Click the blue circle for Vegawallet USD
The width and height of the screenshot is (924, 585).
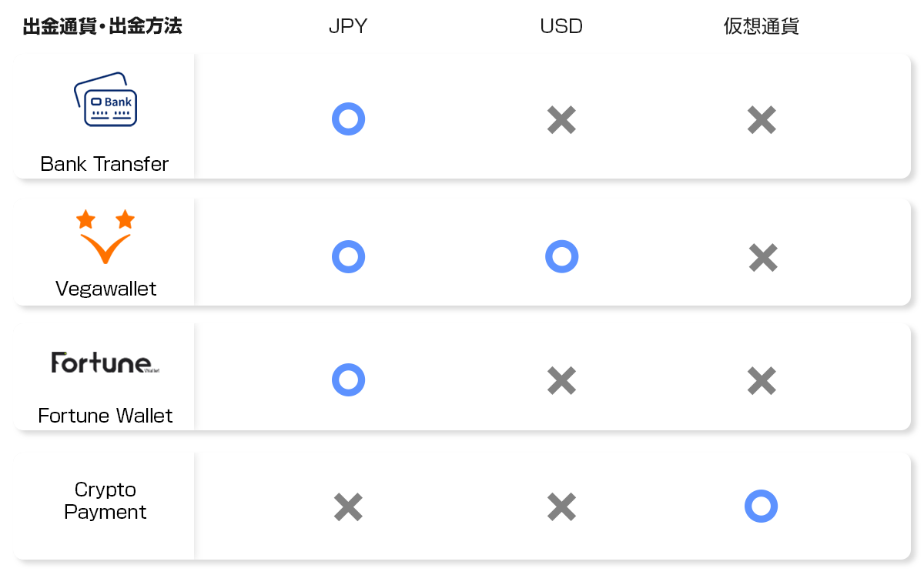[x=561, y=256]
